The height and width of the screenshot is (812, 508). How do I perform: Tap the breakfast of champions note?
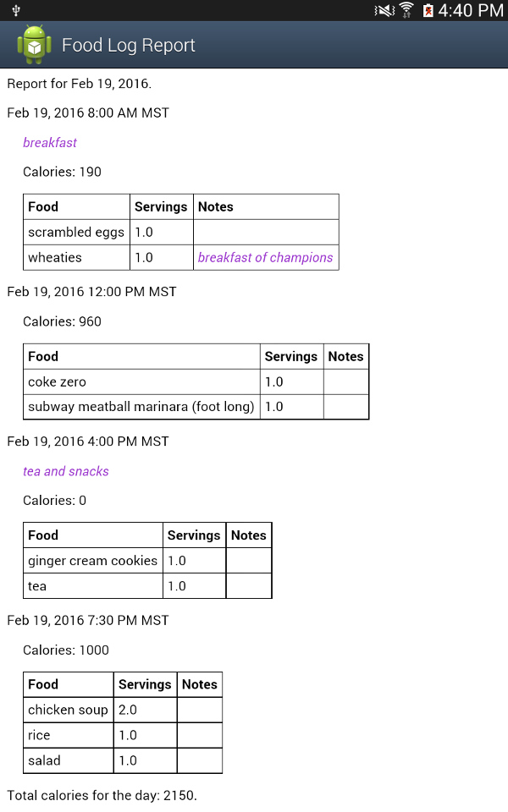(265, 257)
